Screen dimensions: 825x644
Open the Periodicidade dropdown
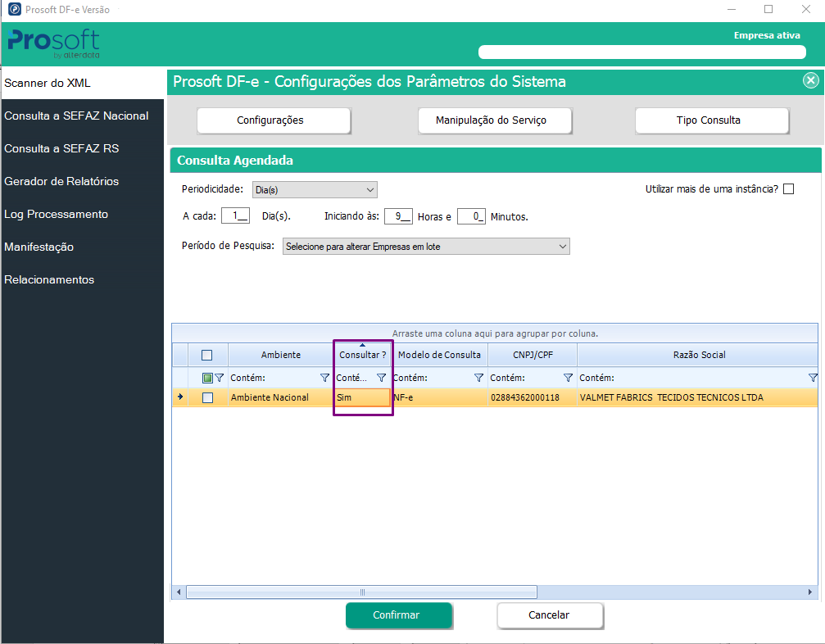(315, 190)
